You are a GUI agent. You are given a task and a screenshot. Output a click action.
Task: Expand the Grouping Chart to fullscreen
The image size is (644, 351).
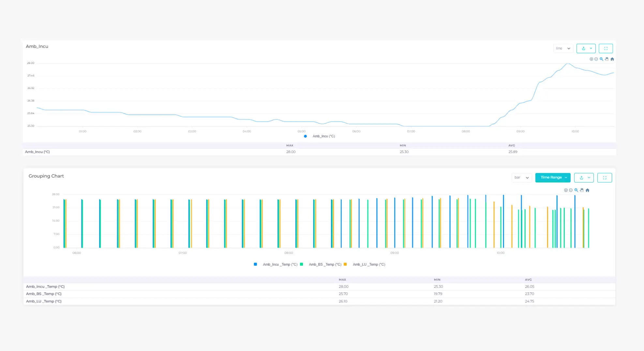[x=605, y=178]
